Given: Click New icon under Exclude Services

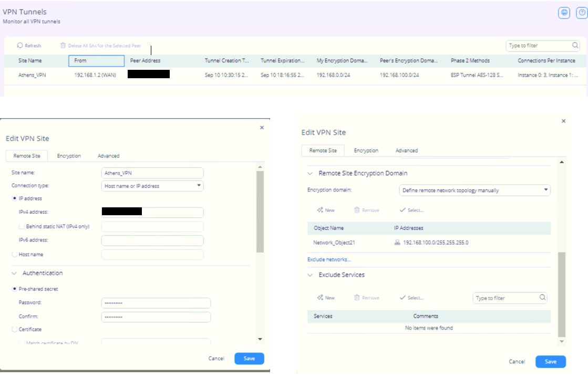Looking at the screenshot, I should pos(320,298).
